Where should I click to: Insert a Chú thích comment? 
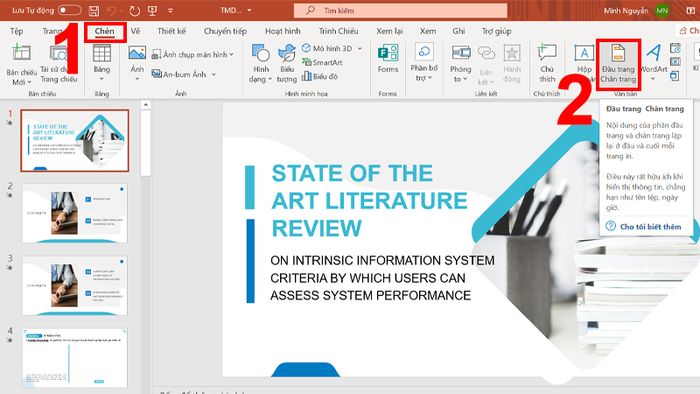point(547,63)
